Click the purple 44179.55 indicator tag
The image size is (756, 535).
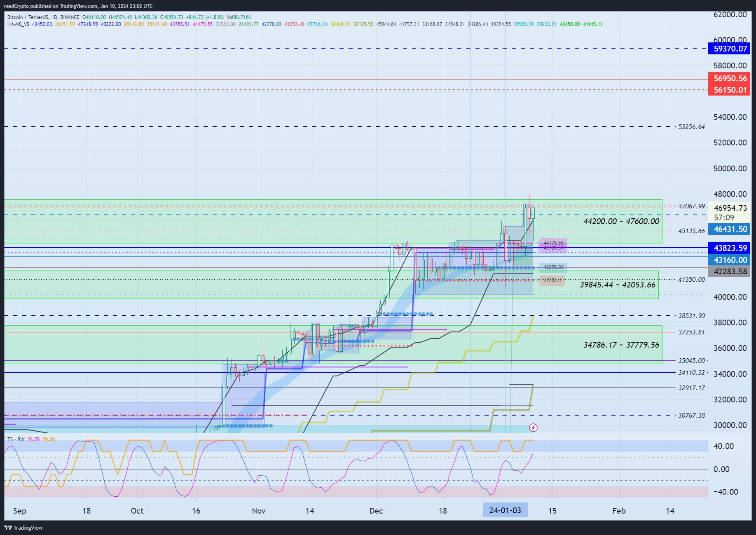click(x=553, y=243)
